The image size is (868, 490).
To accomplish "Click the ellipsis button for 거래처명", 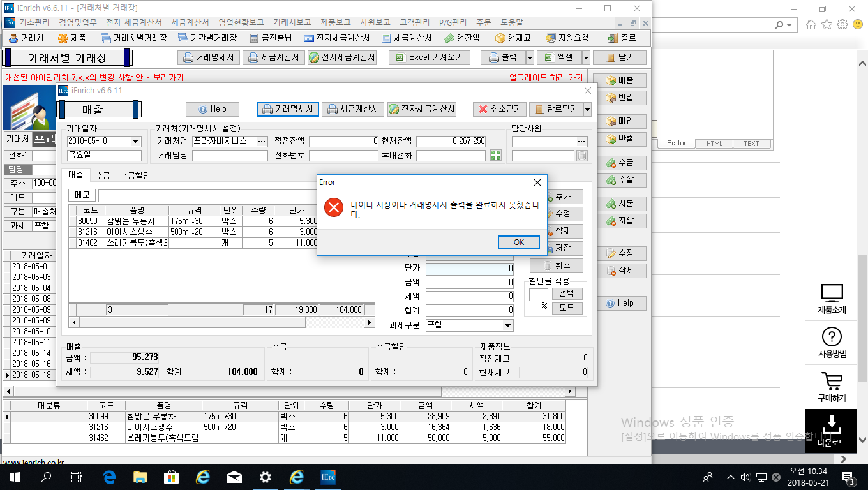I will click(x=262, y=141).
